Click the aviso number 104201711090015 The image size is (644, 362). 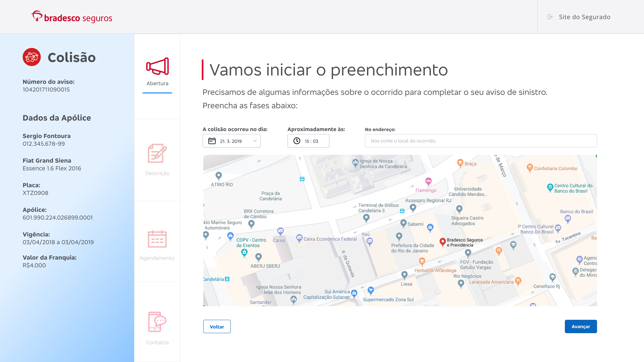[x=46, y=89]
